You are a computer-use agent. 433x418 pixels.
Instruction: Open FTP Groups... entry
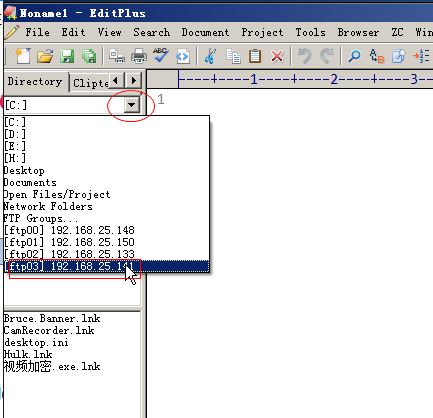click(x=107, y=218)
